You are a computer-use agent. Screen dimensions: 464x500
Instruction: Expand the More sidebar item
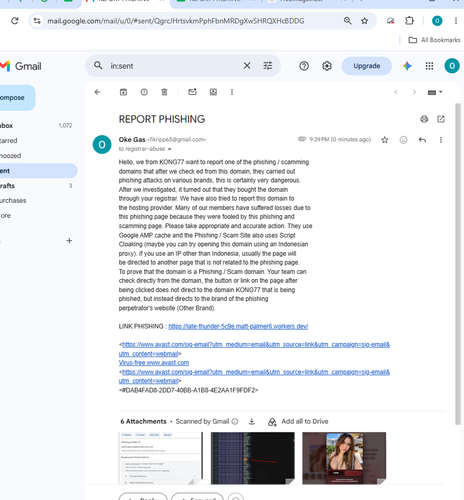pyautogui.click(x=36, y=215)
